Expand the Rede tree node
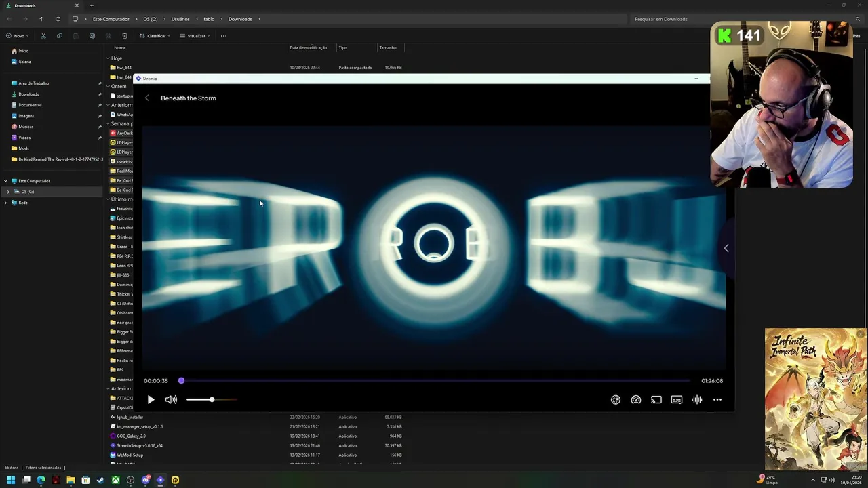The height and width of the screenshot is (488, 868). [5, 203]
